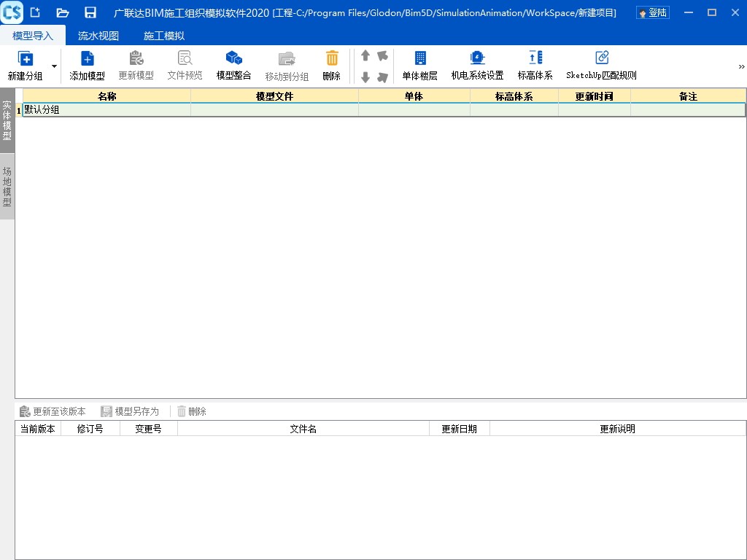Switch to 流水视图 tab
The height and width of the screenshot is (560, 747).
click(x=98, y=36)
